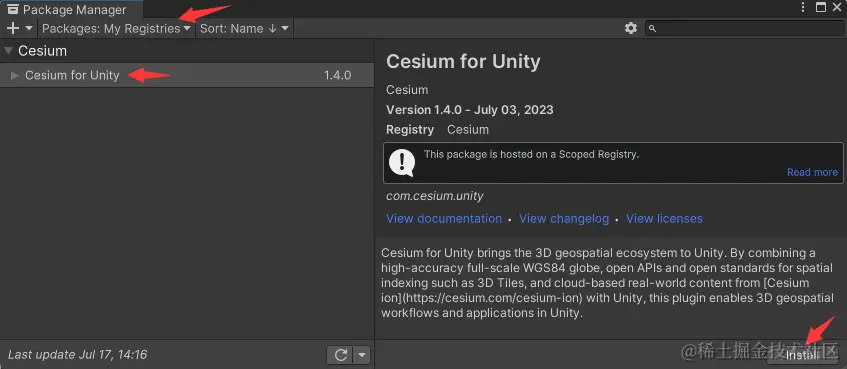This screenshot has height=369, width=847.
Task: Maximize the Package Manager window
Action: tap(821, 7)
